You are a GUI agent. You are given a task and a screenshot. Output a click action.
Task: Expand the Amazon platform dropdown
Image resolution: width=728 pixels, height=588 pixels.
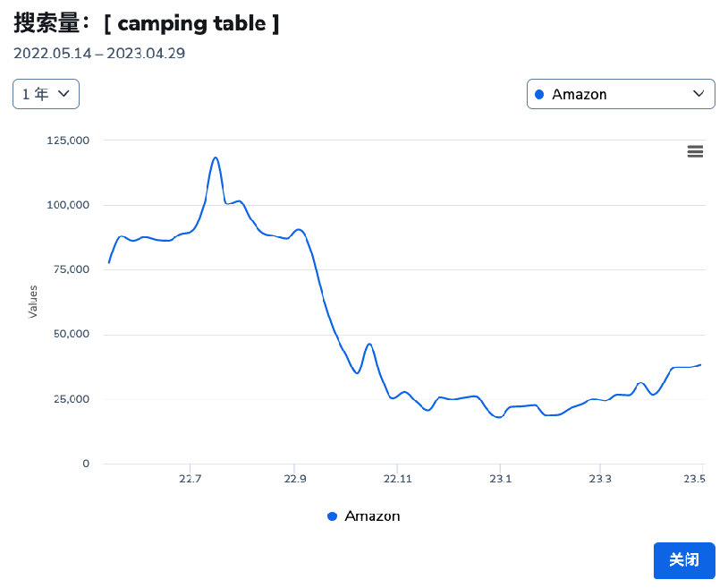point(621,94)
